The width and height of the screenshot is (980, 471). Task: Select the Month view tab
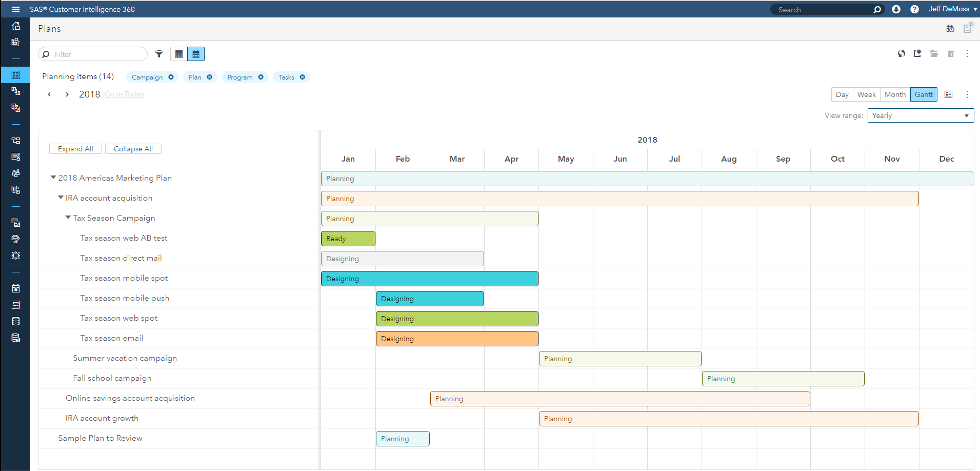click(x=895, y=94)
